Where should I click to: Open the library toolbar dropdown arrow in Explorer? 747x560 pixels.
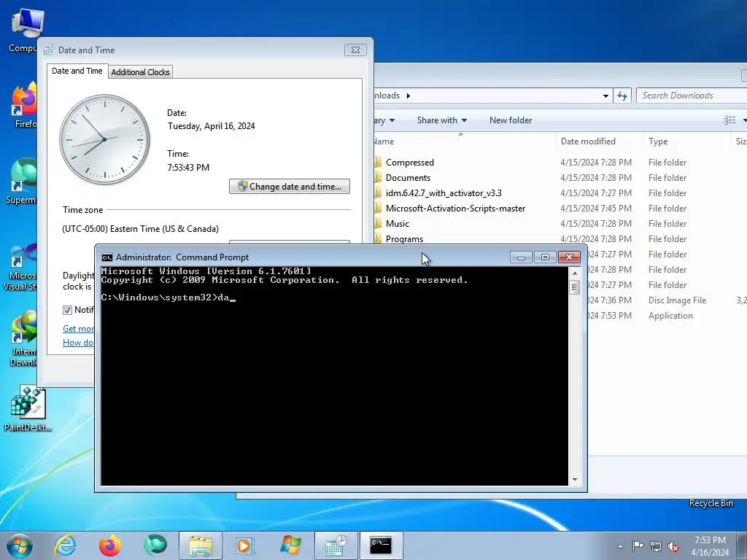pyautogui.click(x=392, y=120)
